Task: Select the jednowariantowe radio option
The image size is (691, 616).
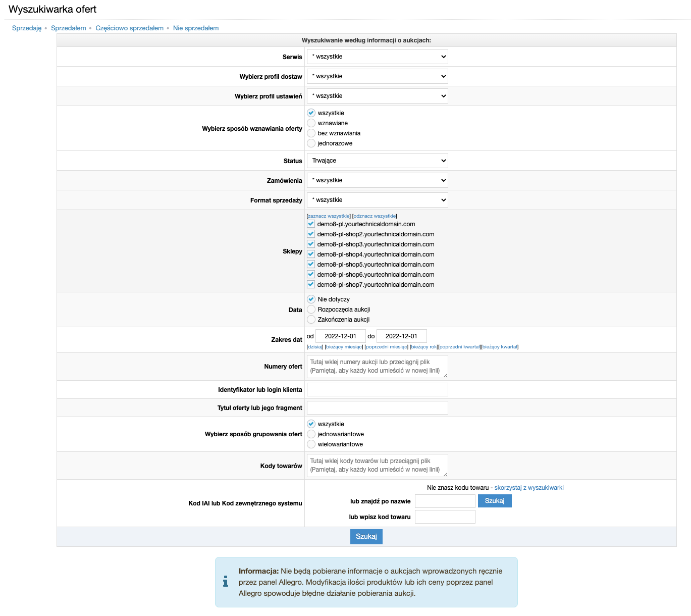Action: pos(311,434)
